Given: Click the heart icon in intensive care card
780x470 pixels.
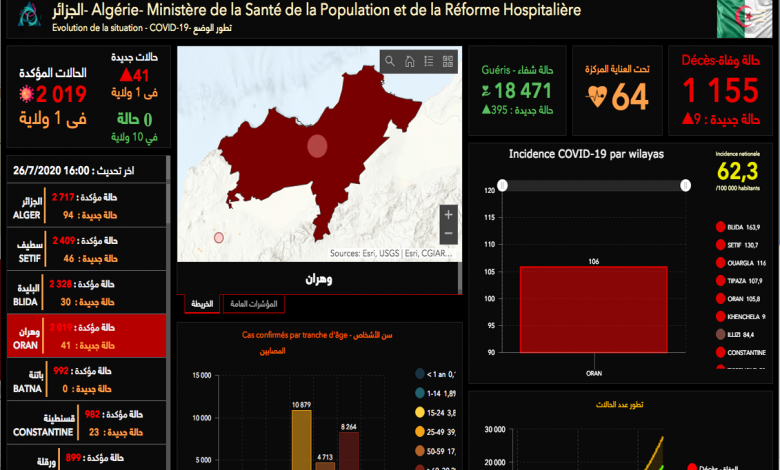Looking at the screenshot, I should [x=597, y=96].
